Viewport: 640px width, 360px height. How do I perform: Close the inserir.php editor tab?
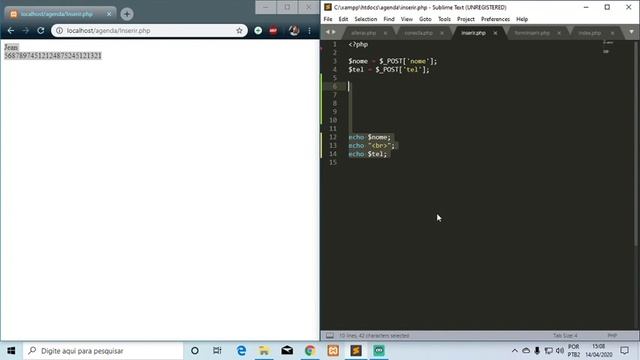[x=495, y=33]
